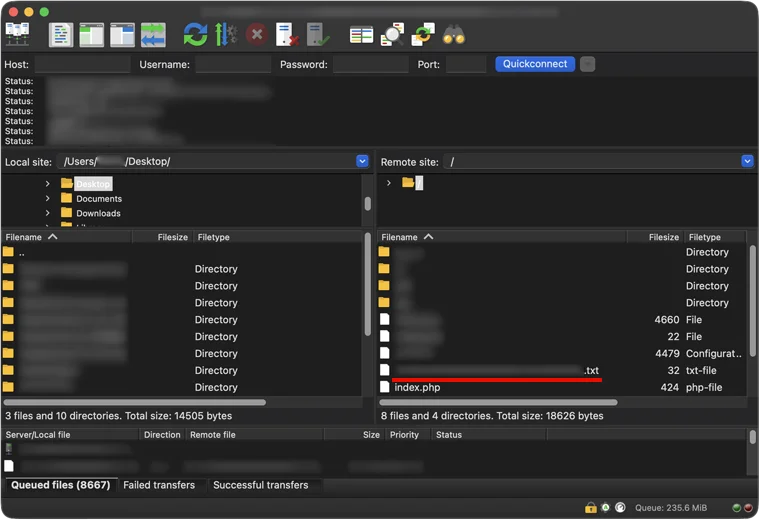
Task: Sort local files by Filename column
Action: pos(66,237)
